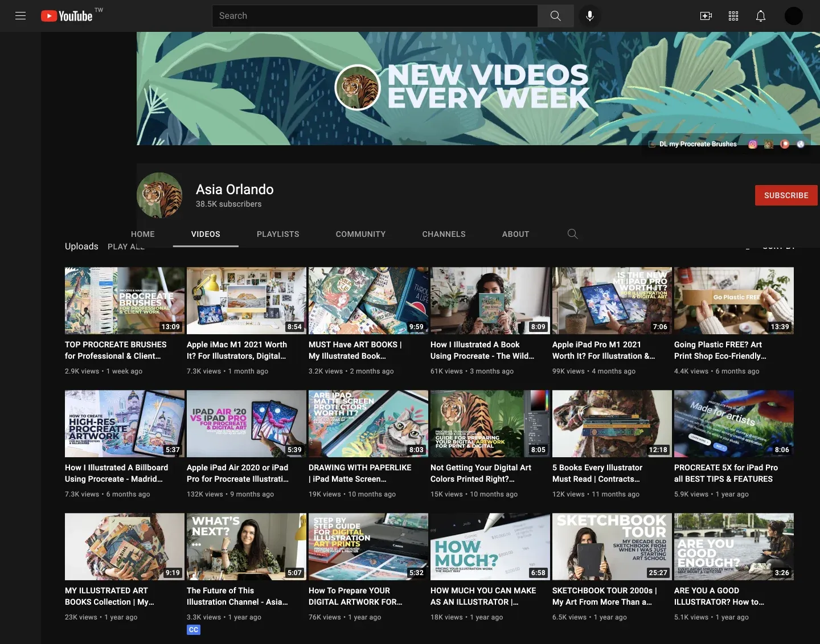
Task: Select the VIDEOS tab
Action: (206, 234)
